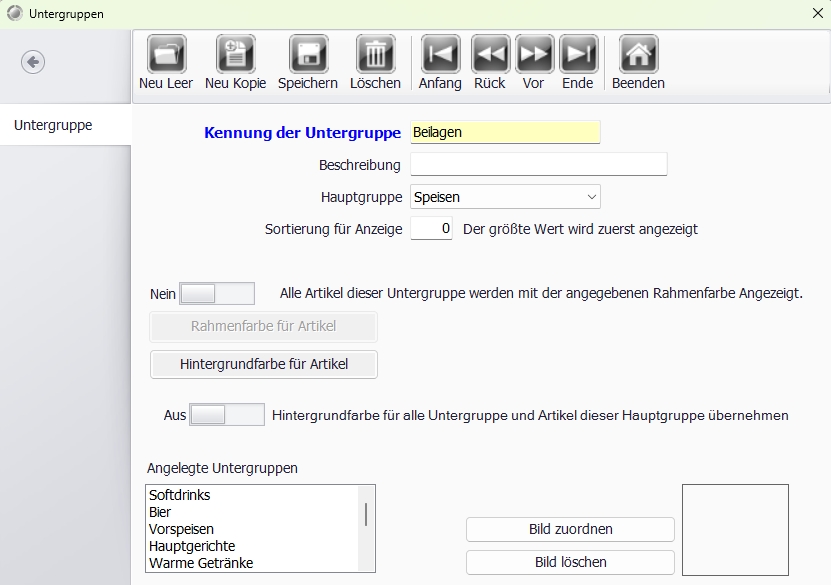Save with the Speichern disk icon
The width and height of the screenshot is (831, 585).
click(308, 54)
